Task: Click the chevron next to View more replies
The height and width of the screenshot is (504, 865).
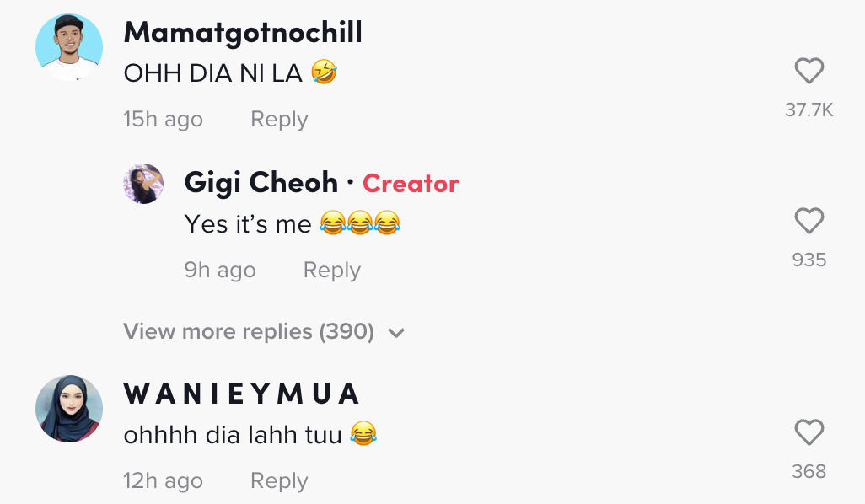Action: pos(396,333)
